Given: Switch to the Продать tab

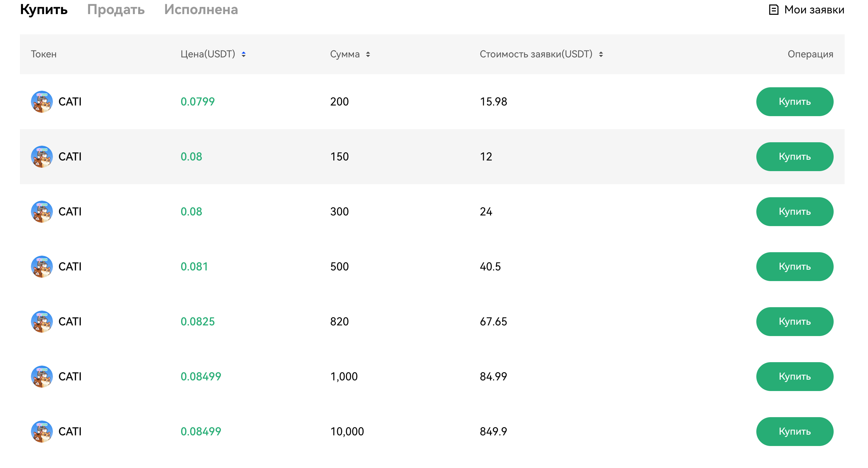Looking at the screenshot, I should click(x=116, y=10).
